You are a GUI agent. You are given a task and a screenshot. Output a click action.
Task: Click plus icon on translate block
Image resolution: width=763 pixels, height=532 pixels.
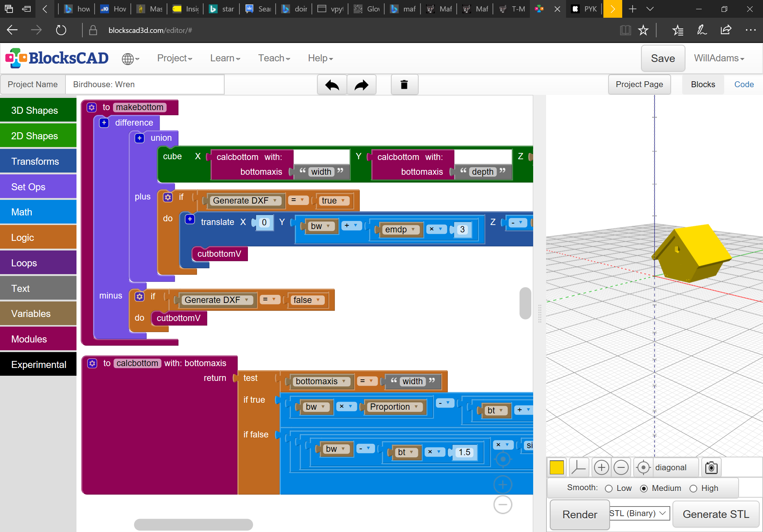[x=190, y=219]
